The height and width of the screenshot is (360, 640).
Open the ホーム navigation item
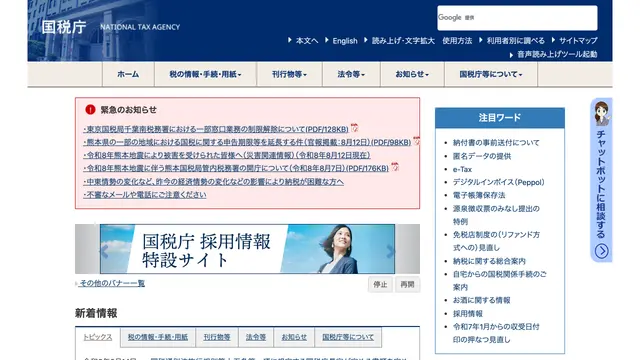[128, 74]
